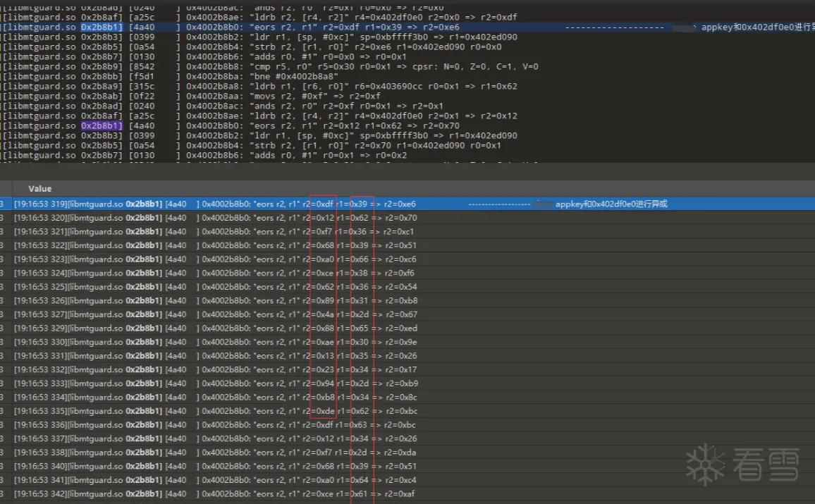
Task: Select result row yielding r2=0xf6
Action: click(407, 273)
